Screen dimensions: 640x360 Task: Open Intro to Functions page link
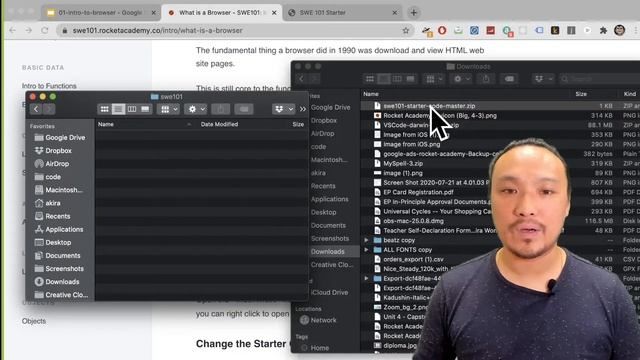coord(49,86)
